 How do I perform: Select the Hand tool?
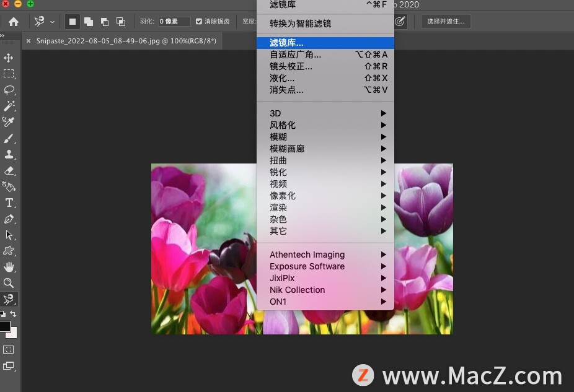pyautogui.click(x=9, y=267)
